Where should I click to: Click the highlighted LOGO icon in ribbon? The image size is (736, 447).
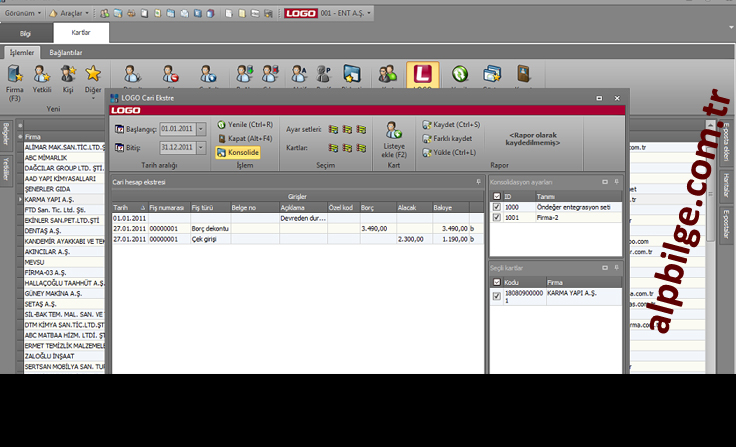coord(422,75)
